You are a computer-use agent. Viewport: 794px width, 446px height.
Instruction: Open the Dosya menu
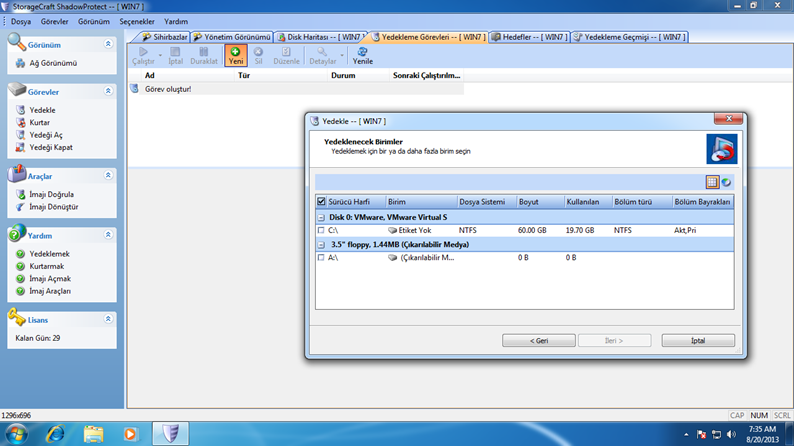point(21,22)
